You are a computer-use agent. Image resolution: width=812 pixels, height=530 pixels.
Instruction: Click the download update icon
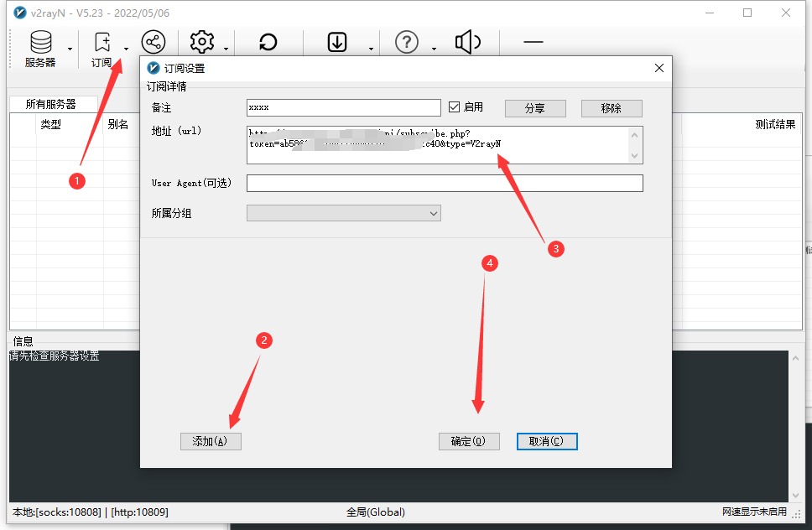[337, 42]
